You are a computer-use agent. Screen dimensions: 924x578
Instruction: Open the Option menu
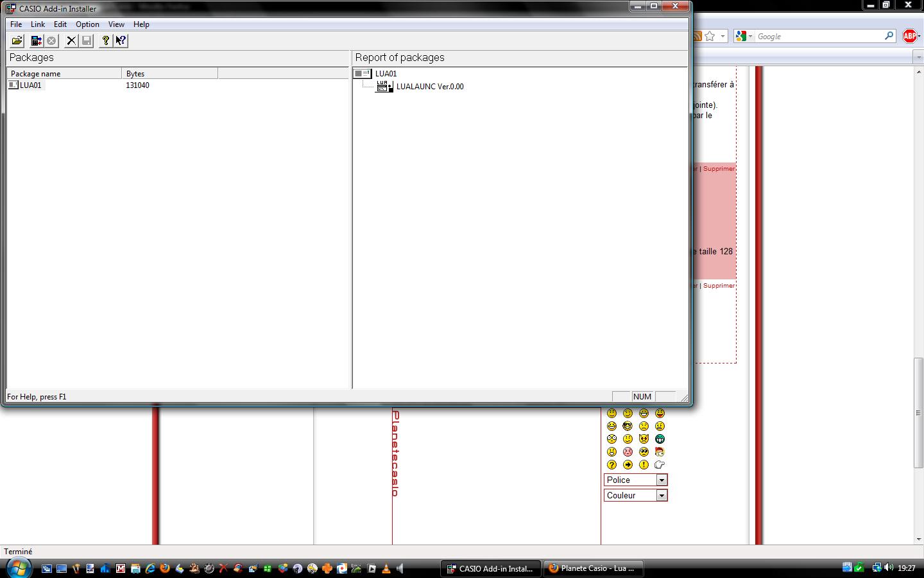click(87, 24)
